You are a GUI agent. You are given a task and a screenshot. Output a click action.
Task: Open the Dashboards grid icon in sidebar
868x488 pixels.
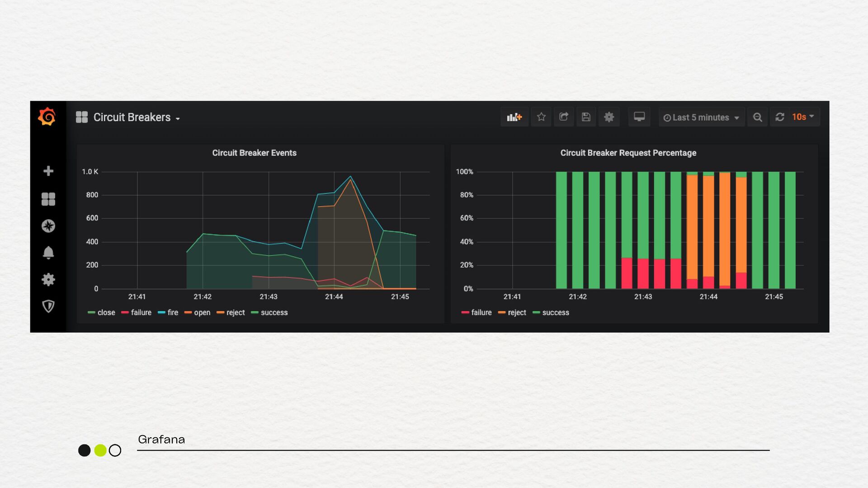click(48, 199)
